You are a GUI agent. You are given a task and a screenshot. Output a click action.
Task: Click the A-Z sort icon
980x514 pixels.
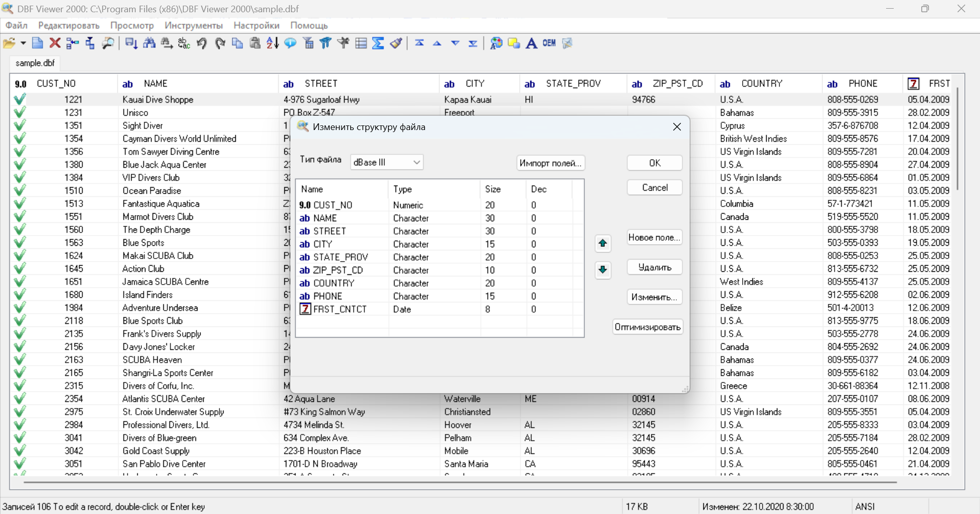[x=273, y=43]
